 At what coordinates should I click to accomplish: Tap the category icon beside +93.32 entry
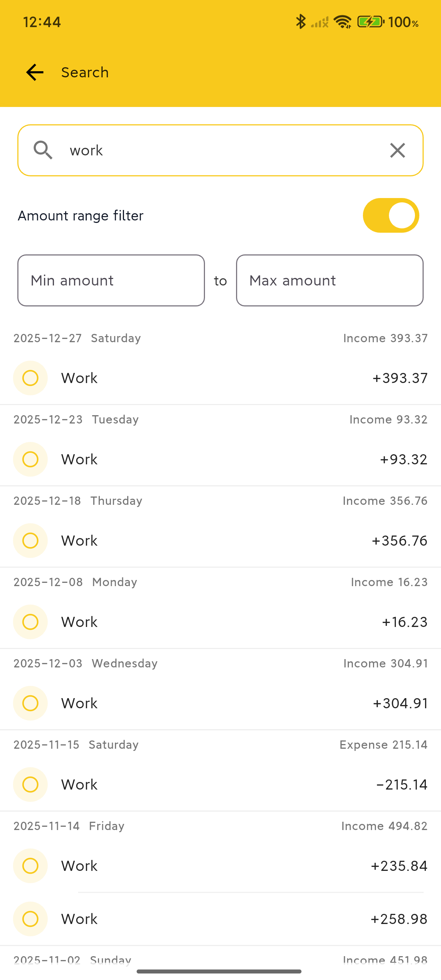pos(30,459)
